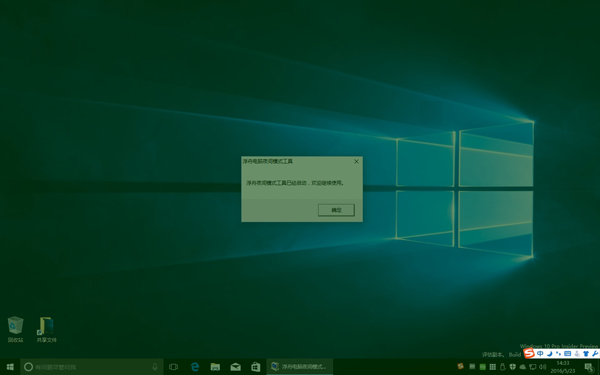Image resolution: width=600 pixels, height=375 pixels.
Task: Launch Microsoft Edge from taskbar
Action: pyautogui.click(x=195, y=367)
